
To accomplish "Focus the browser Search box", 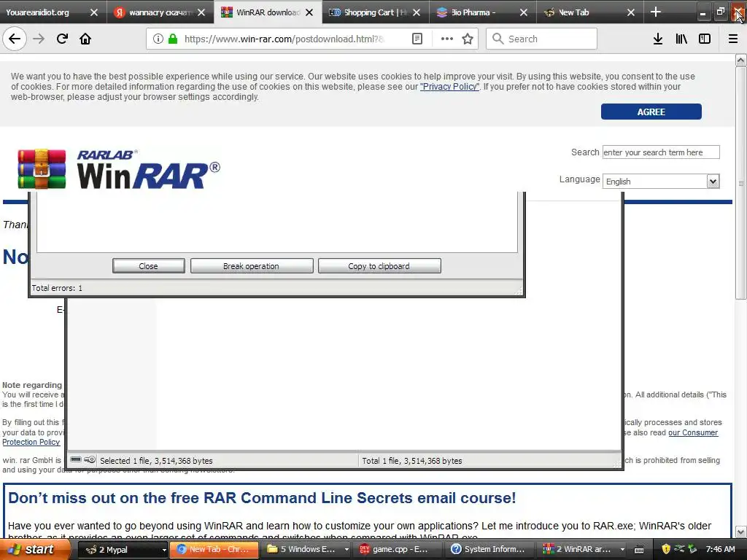I will coord(542,39).
